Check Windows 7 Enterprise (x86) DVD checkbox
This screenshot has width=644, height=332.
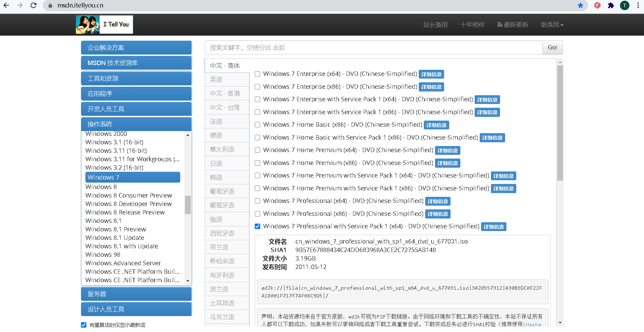257,87
